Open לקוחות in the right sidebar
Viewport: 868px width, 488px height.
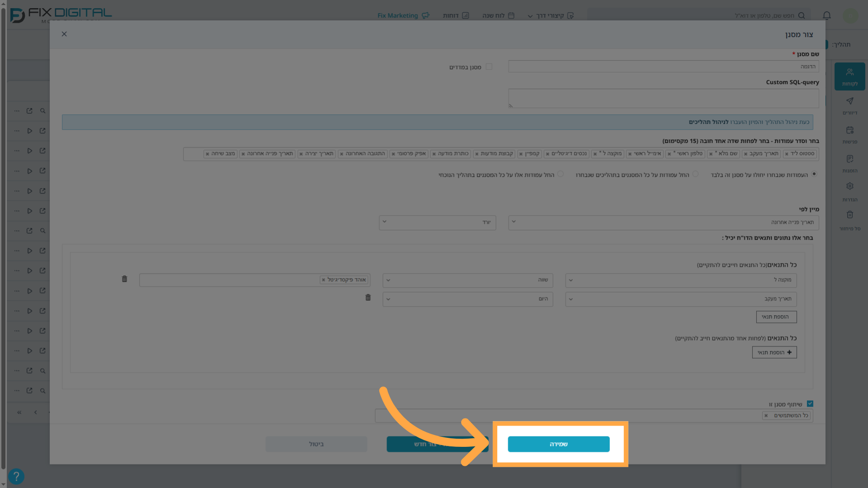(849, 76)
